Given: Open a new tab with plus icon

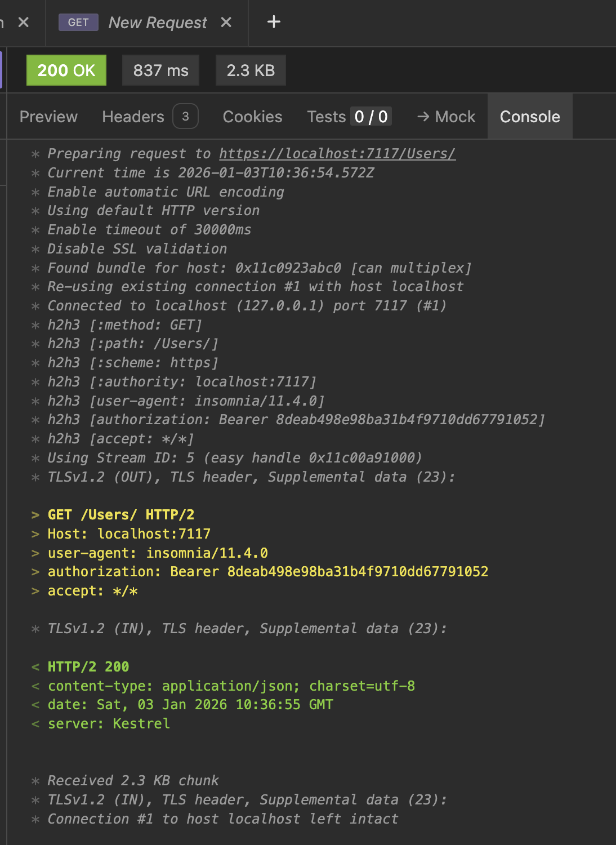Looking at the screenshot, I should pyautogui.click(x=274, y=23).
